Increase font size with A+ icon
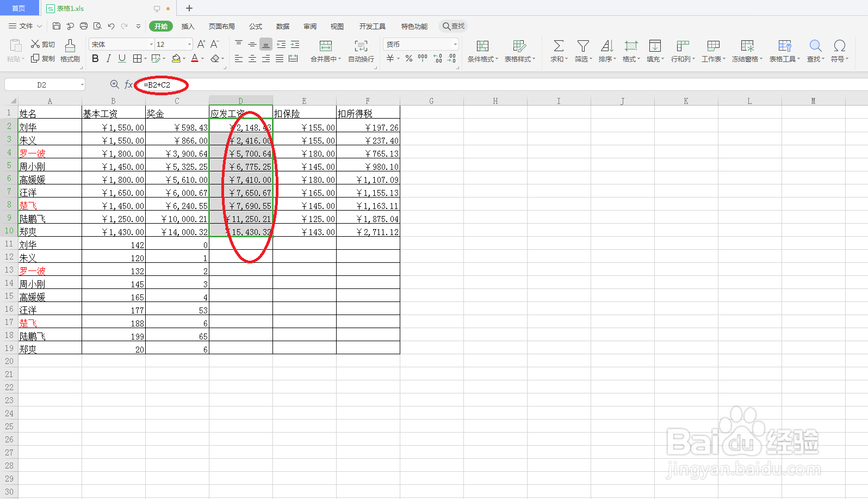The image size is (868, 499). click(x=201, y=44)
